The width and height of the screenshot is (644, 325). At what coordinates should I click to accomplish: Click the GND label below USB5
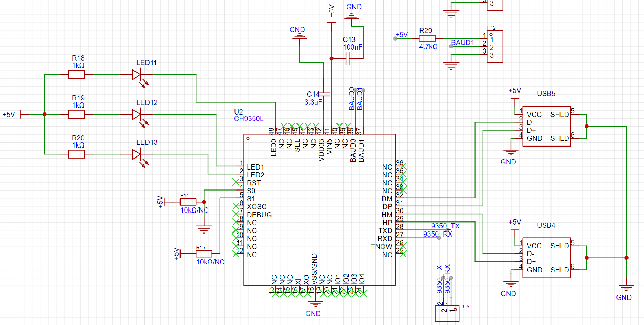point(508,162)
